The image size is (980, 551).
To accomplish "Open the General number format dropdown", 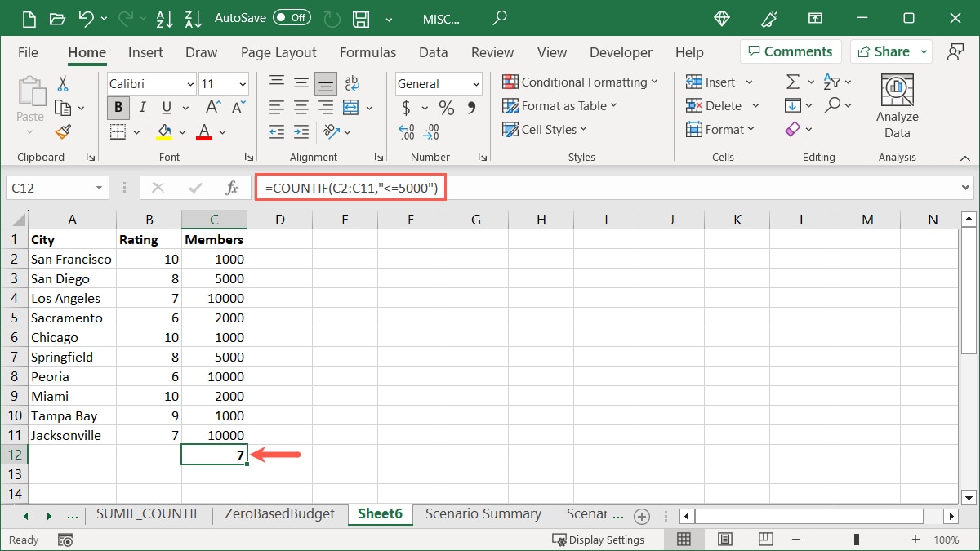I will [476, 83].
